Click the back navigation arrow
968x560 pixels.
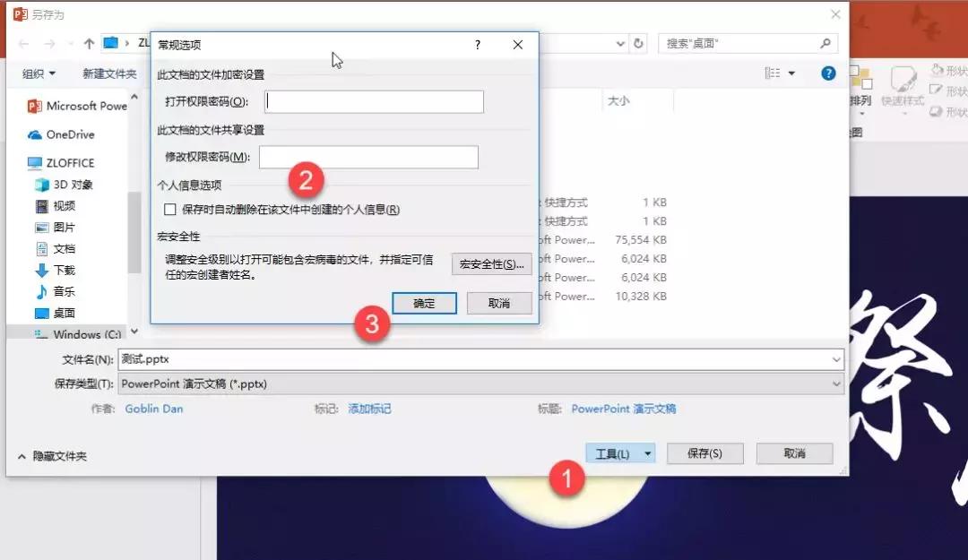23,42
